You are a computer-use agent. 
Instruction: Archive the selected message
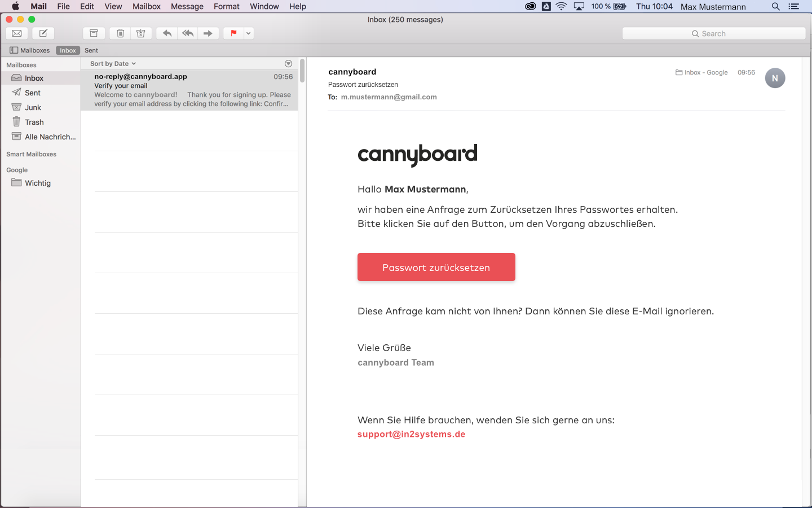pos(94,33)
